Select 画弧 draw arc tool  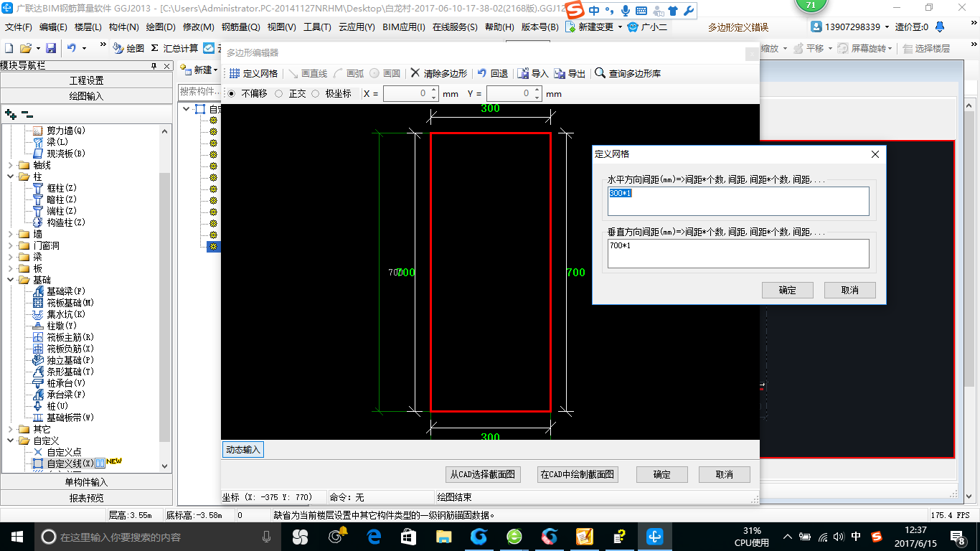(x=349, y=73)
